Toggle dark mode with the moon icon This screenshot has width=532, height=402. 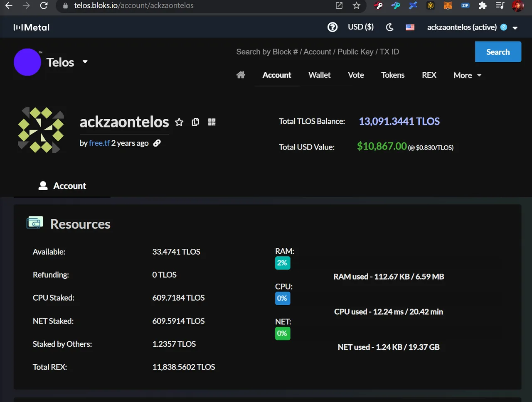(389, 27)
